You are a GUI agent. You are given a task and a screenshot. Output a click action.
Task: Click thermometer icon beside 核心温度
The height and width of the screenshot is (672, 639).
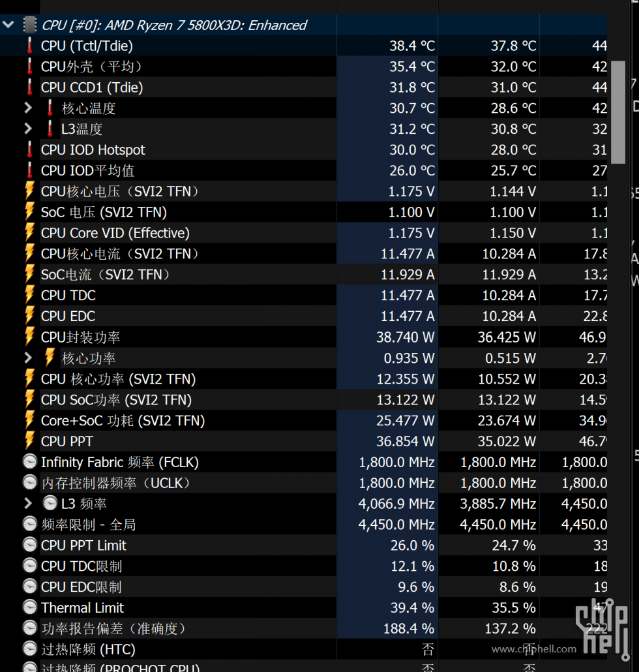(50, 108)
